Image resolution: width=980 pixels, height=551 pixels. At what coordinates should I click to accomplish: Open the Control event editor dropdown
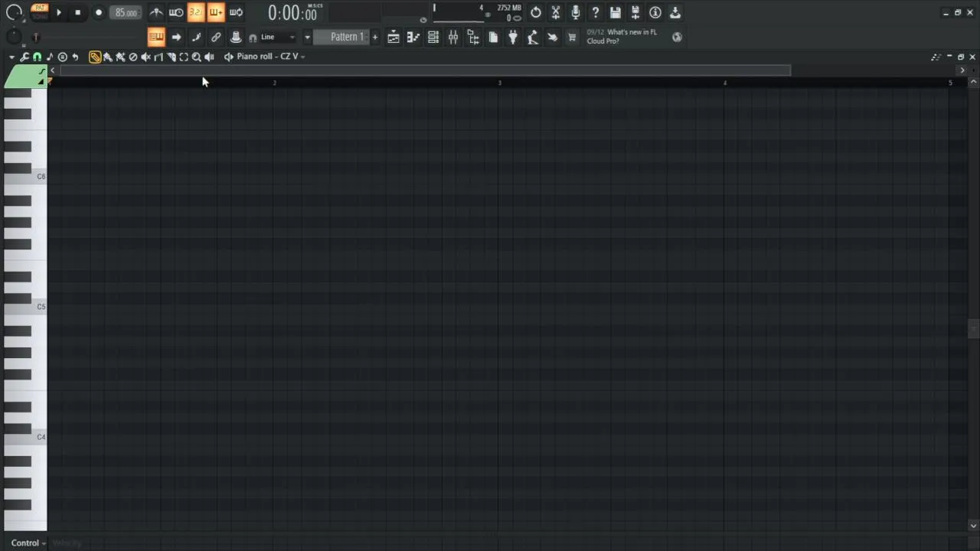pyautogui.click(x=27, y=543)
